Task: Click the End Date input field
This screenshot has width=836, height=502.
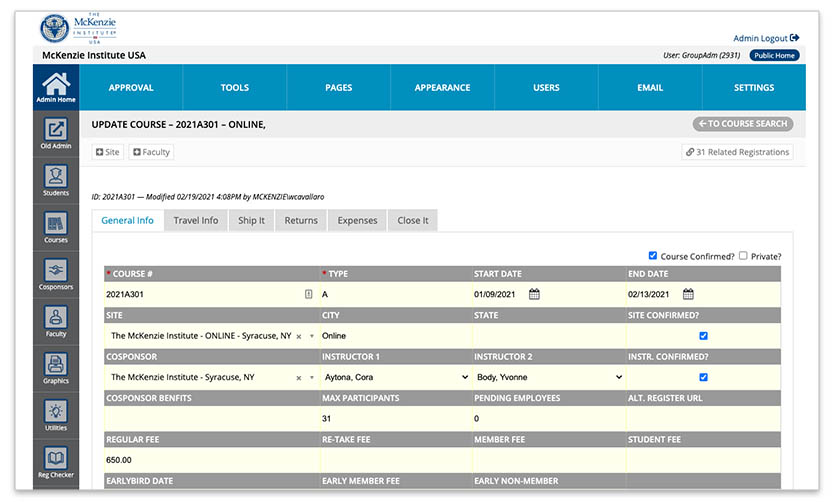Action: (653, 294)
